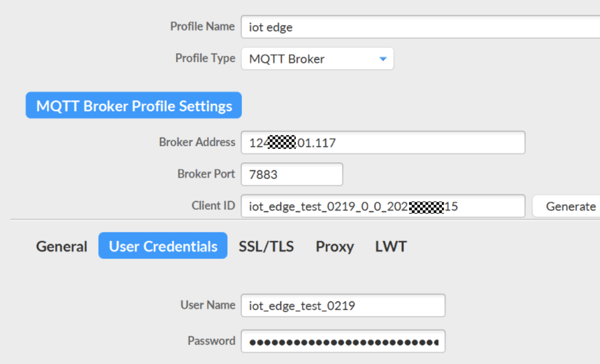600x364 pixels.
Task: Click the User Name label
Action: click(208, 305)
